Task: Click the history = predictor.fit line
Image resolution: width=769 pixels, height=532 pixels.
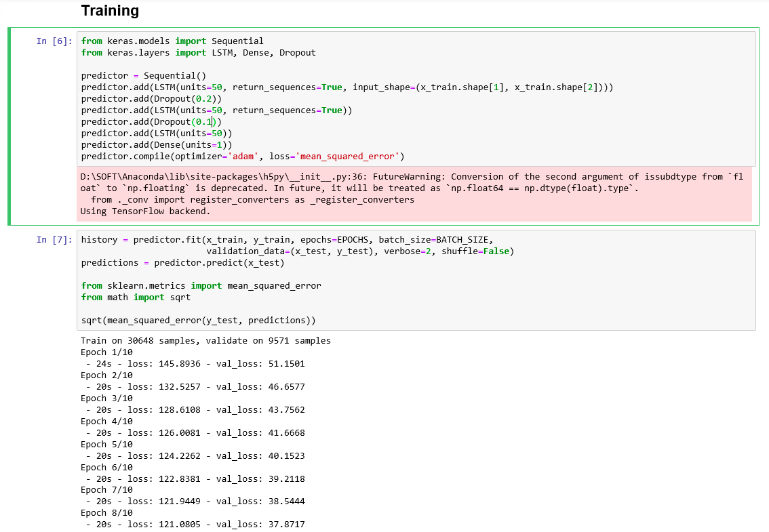Action: pyautogui.click(x=287, y=240)
